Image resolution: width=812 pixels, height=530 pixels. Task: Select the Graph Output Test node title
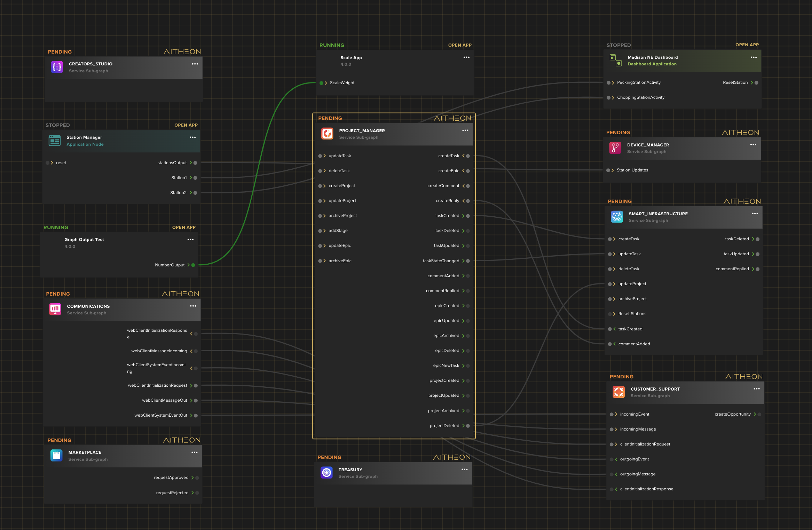[84, 240]
